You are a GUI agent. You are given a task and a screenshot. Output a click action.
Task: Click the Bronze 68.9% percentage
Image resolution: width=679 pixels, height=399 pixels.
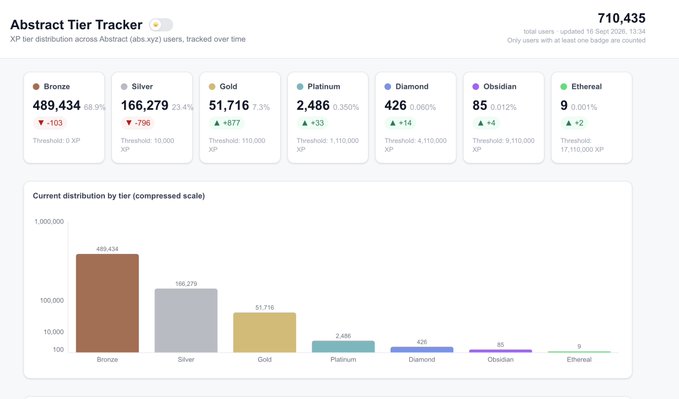[x=94, y=107]
